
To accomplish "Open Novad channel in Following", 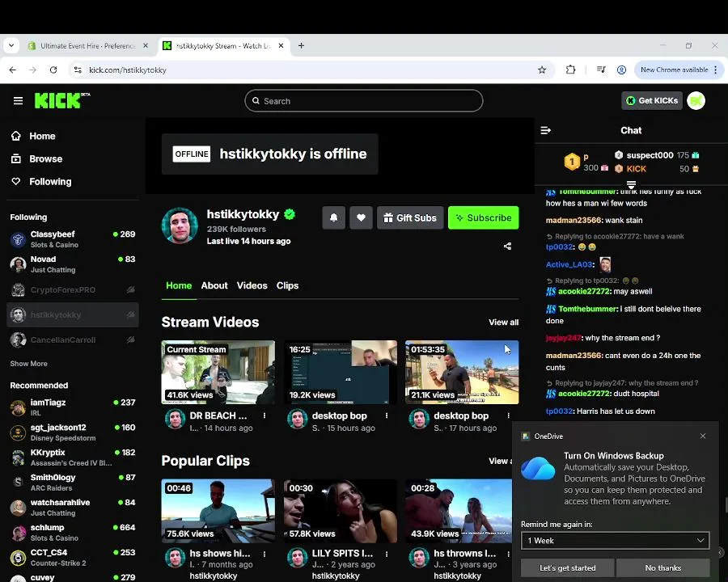I will coord(73,264).
